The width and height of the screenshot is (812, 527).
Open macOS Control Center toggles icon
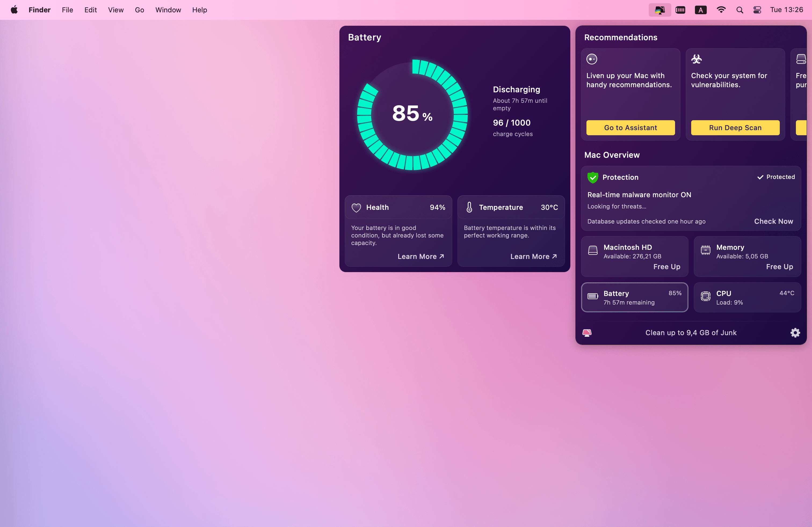pos(757,10)
